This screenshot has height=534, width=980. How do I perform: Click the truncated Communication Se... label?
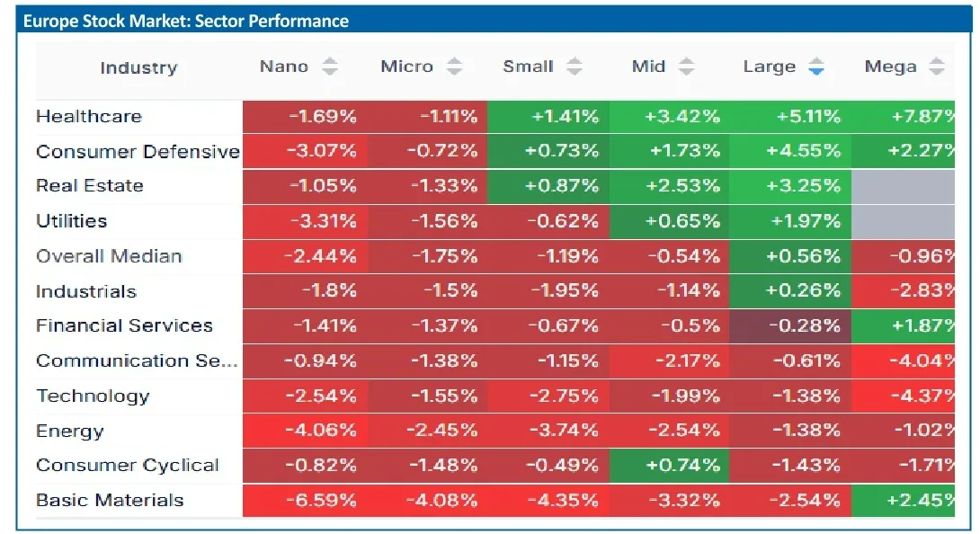pyautogui.click(x=137, y=360)
